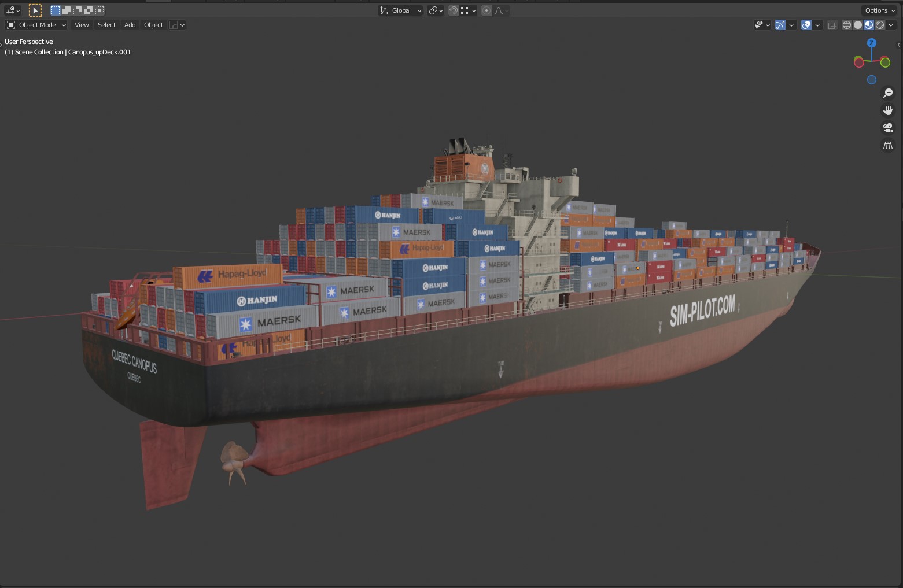Image resolution: width=903 pixels, height=588 pixels.
Task: Click the 'Scene Collection | Canopus_upDeck.001' label
Action: [x=68, y=52]
